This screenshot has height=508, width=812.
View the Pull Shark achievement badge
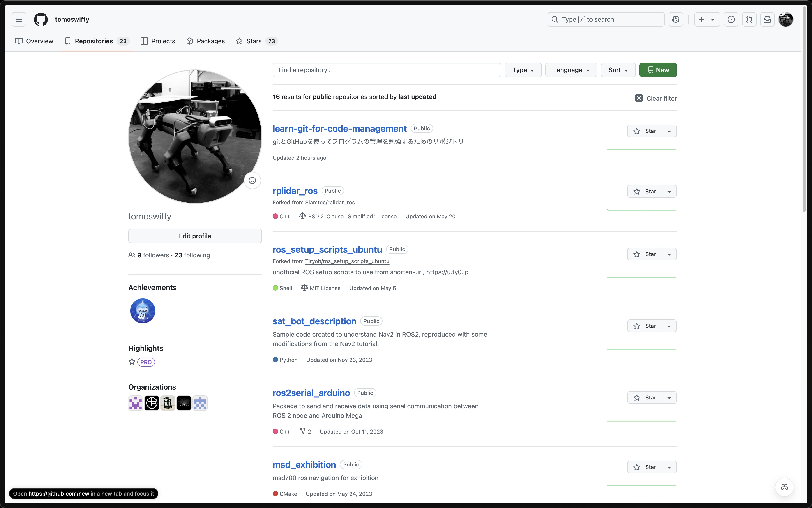point(143,311)
